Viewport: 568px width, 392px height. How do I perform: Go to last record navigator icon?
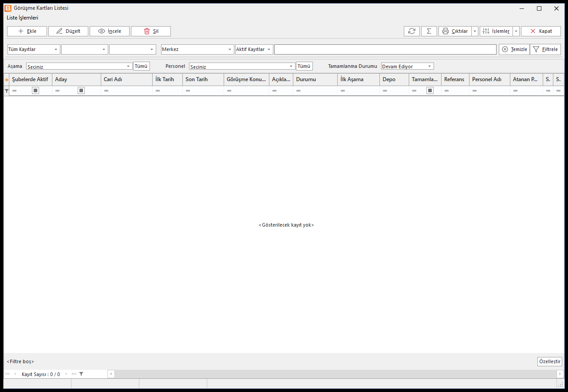pos(74,374)
